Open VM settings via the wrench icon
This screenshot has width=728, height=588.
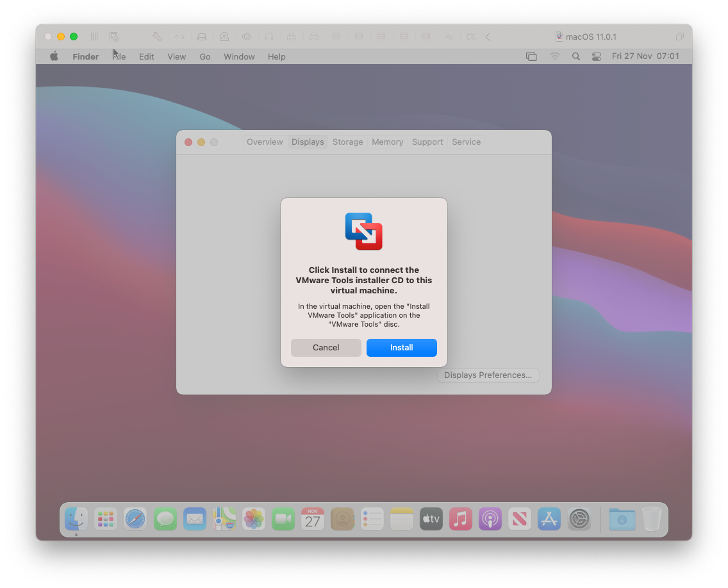click(x=156, y=37)
